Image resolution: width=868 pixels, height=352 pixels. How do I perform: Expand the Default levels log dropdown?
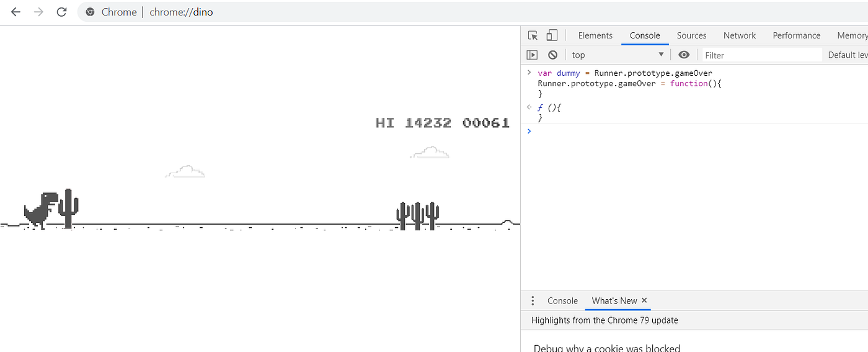pos(847,55)
